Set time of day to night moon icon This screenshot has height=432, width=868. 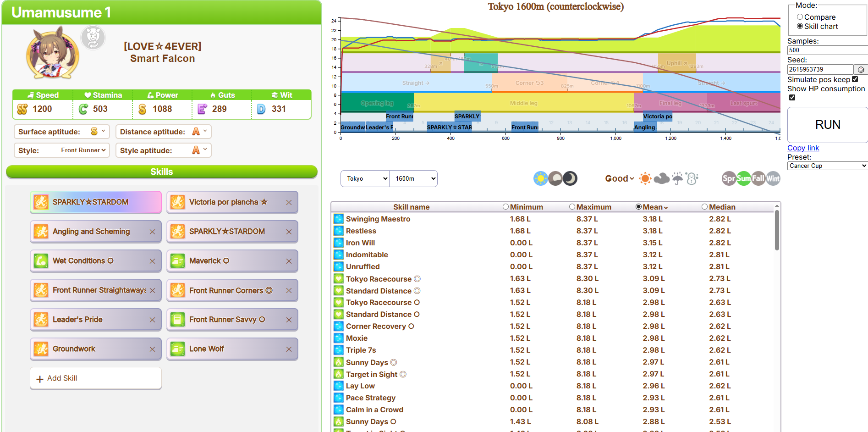(570, 178)
